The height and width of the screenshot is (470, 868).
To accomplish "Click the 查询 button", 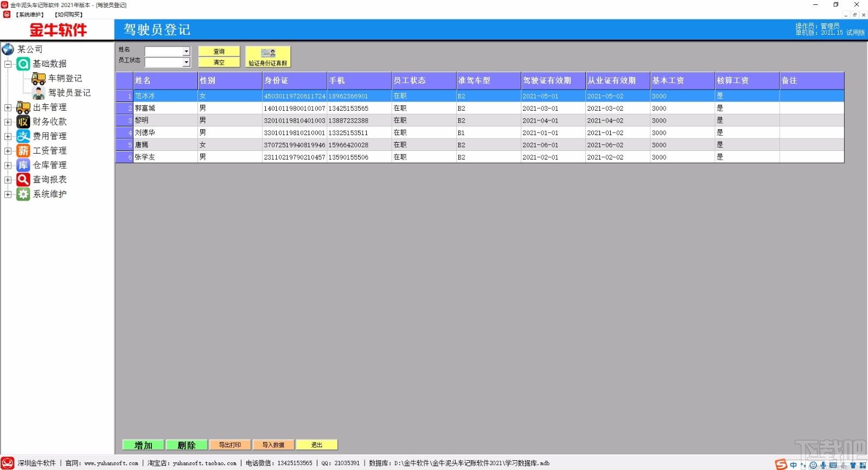I will (219, 52).
